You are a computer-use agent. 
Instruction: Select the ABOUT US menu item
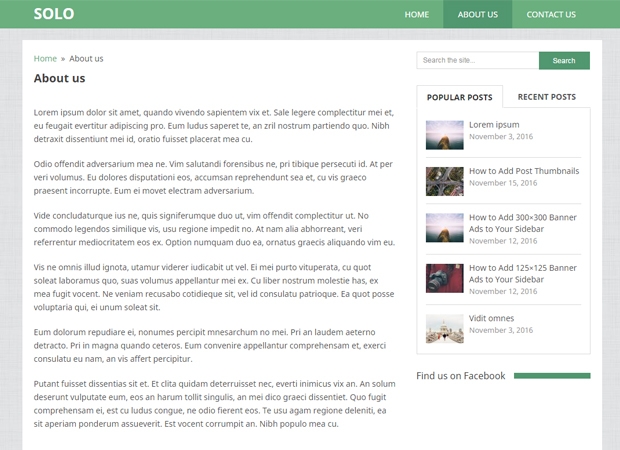pos(478,14)
